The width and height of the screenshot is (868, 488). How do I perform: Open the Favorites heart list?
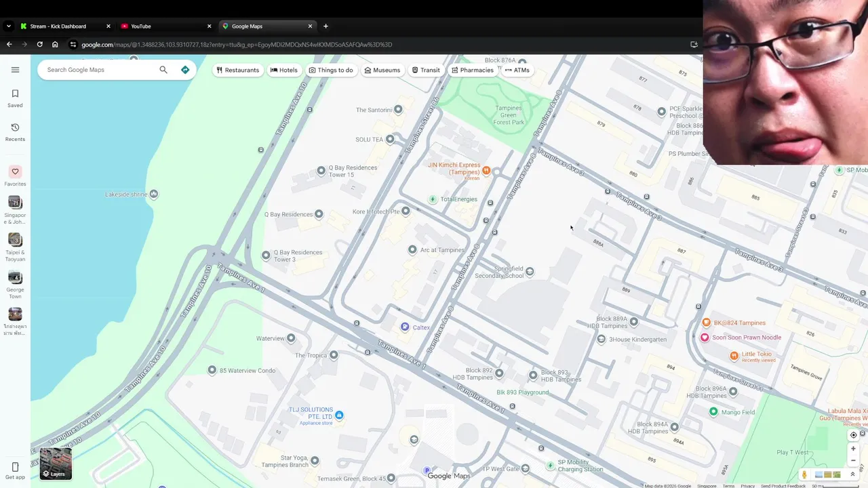pos(15,171)
